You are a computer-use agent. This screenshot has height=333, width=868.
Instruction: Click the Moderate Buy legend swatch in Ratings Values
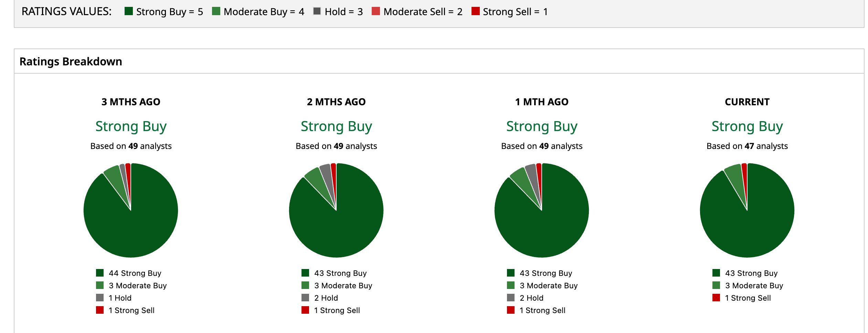click(216, 11)
